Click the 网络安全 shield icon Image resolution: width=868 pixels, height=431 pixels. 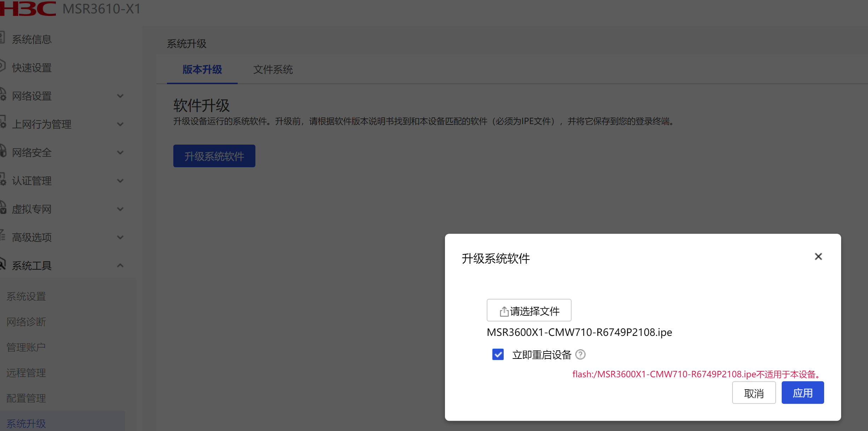(3, 151)
